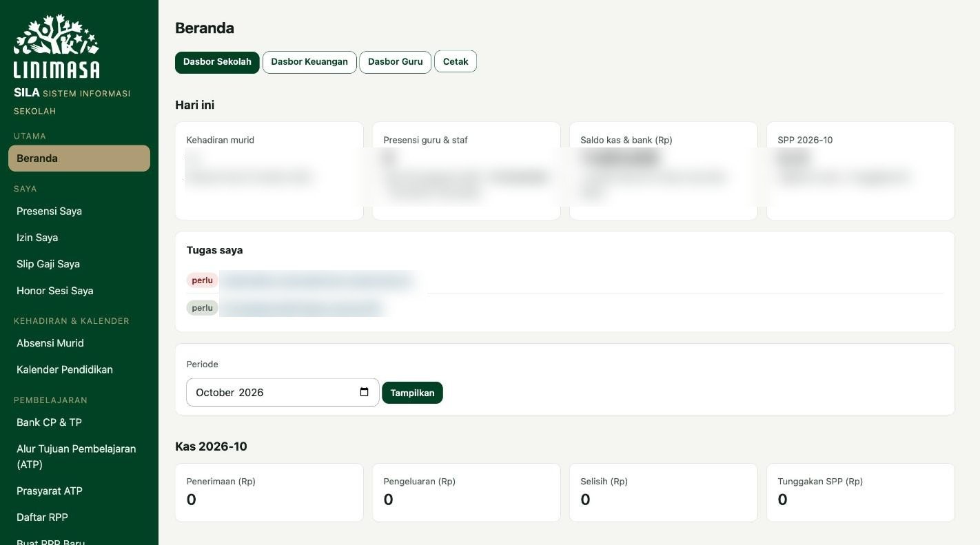
Task: Click the 'PEMBELAJARAN' section label
Action: tap(50, 400)
